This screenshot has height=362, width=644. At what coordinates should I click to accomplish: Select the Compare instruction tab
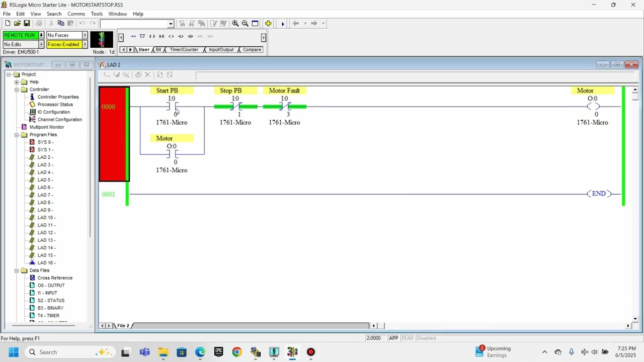[x=252, y=50]
